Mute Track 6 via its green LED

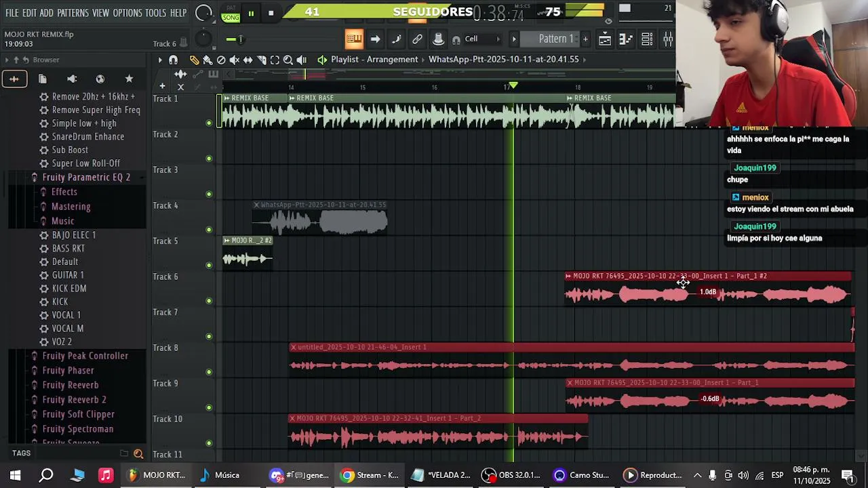pos(209,301)
